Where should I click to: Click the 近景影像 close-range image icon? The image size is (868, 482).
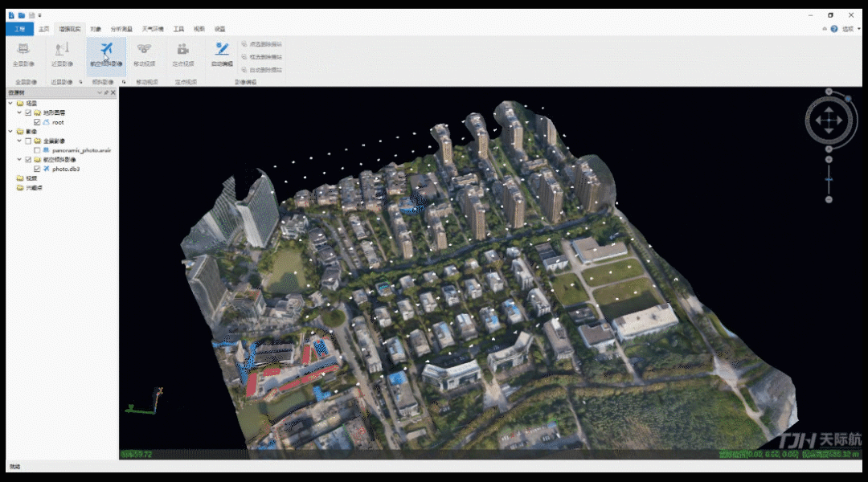point(62,52)
